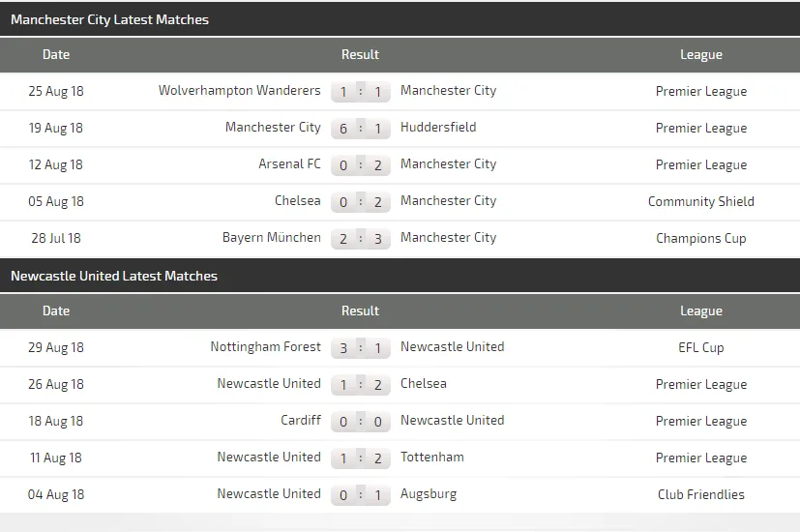Click the 0:0 Cardiff score
The image size is (800, 532).
[360, 422]
